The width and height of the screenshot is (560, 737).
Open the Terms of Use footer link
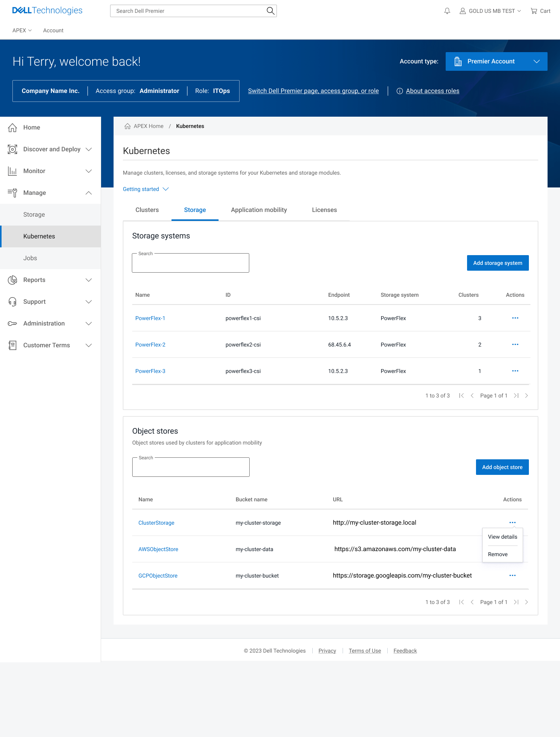(365, 651)
